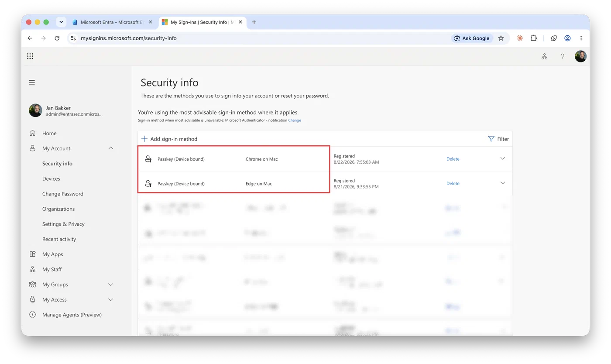This screenshot has width=611, height=364.
Task: Expand the Edge on Mac passkey details
Action: pos(502,183)
